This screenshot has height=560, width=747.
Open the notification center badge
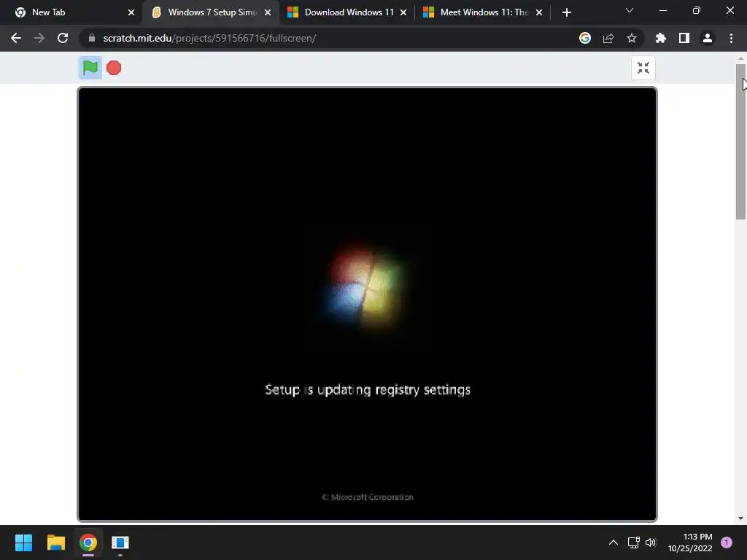coord(727,542)
